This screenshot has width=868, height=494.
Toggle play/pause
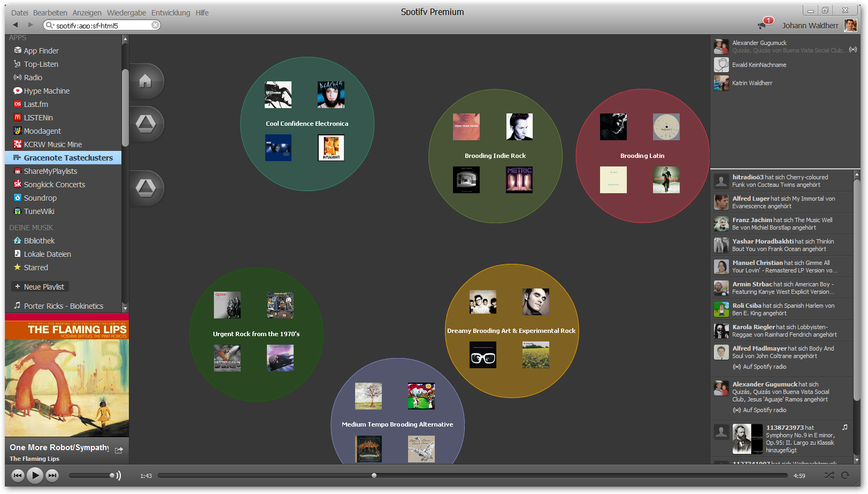pos(35,475)
